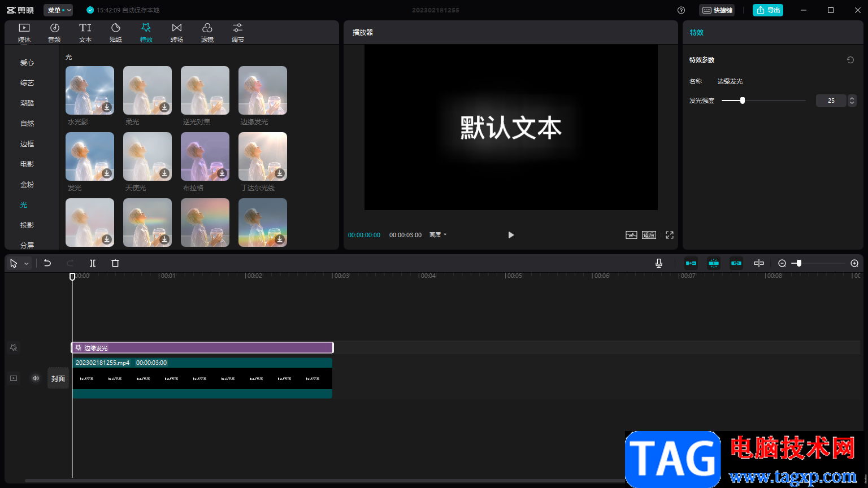868x488 pixels.
Task: Open the selection tool dropdown arrow
Action: coord(26,264)
